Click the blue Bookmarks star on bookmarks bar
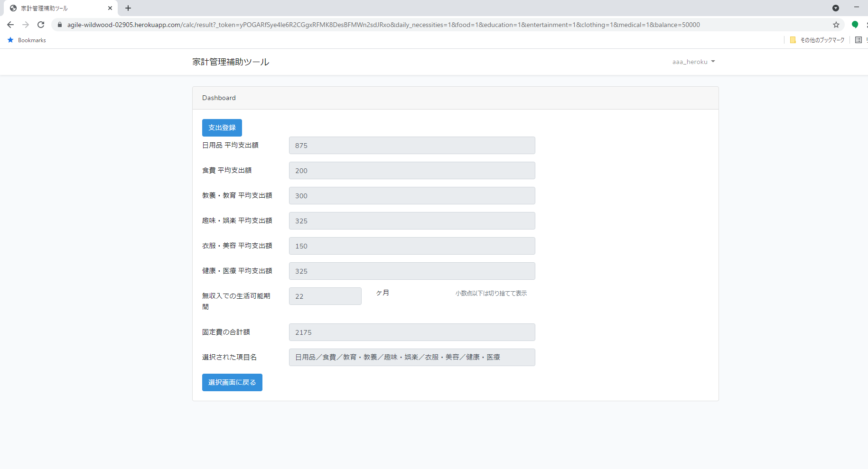 (10, 40)
